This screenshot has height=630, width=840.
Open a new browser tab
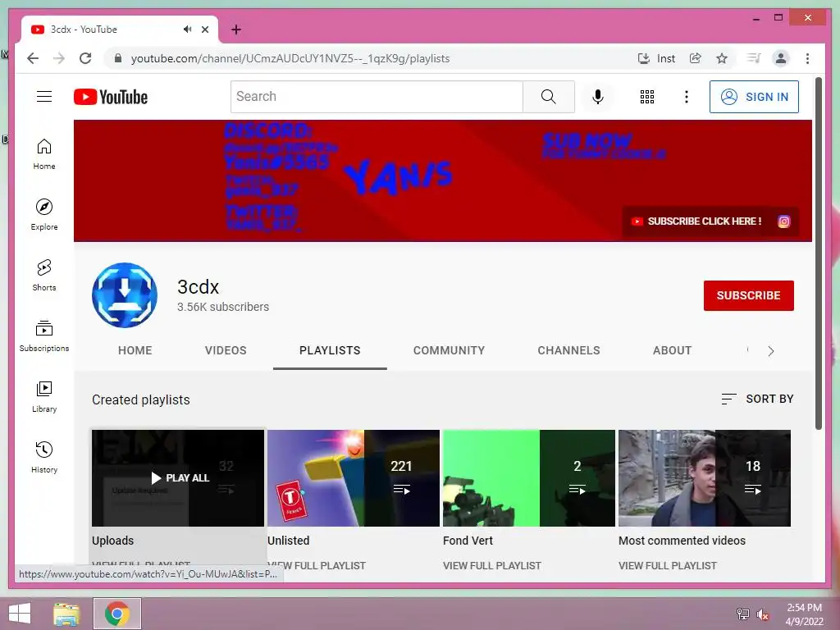pyautogui.click(x=235, y=30)
